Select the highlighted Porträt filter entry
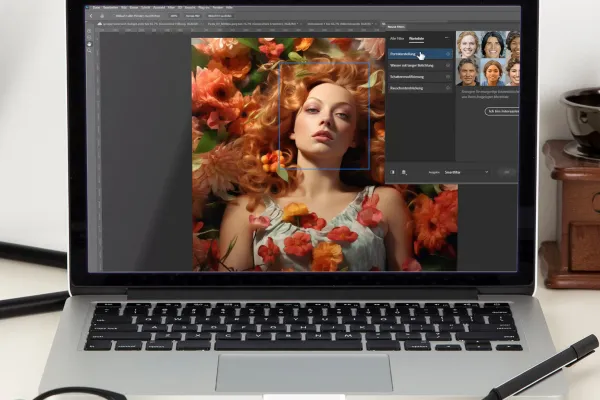The height and width of the screenshot is (400, 600). [x=420, y=54]
